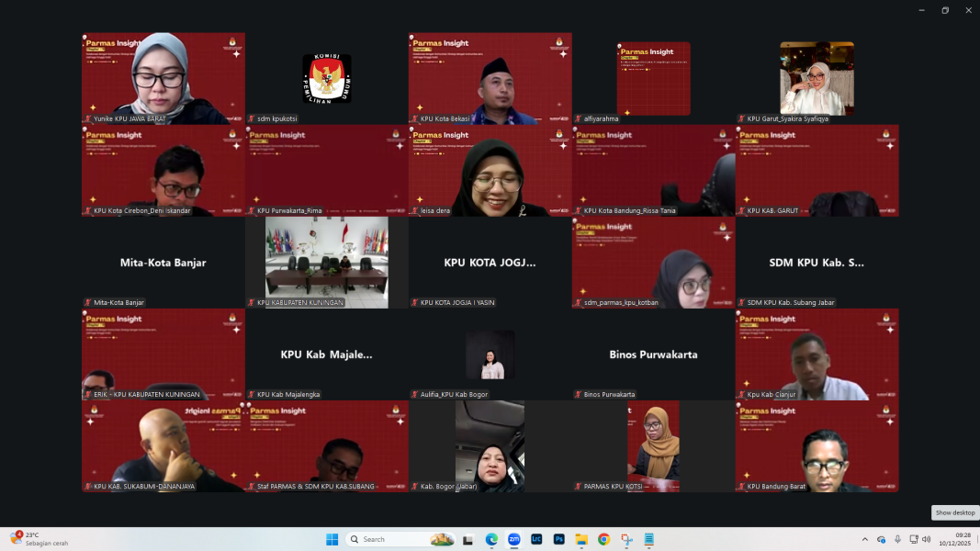Open the weather widget showing 23°C
The image size is (980, 551).
coord(37,539)
